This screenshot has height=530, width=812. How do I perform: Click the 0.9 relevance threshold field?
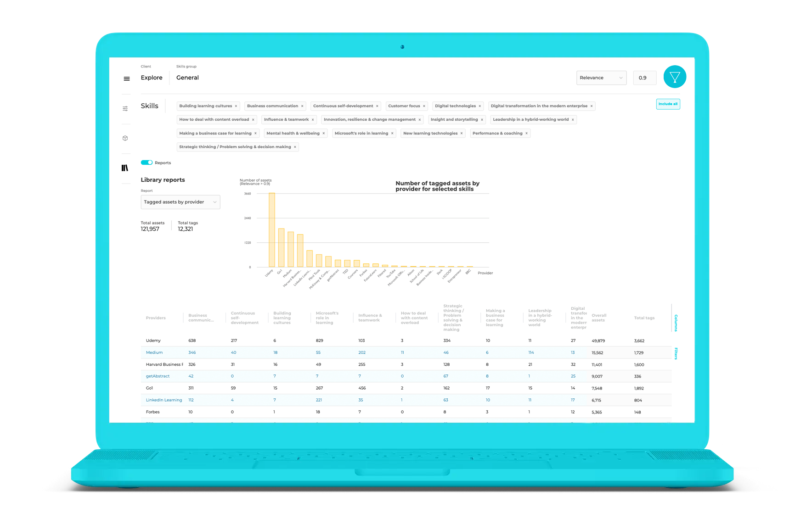coord(644,78)
